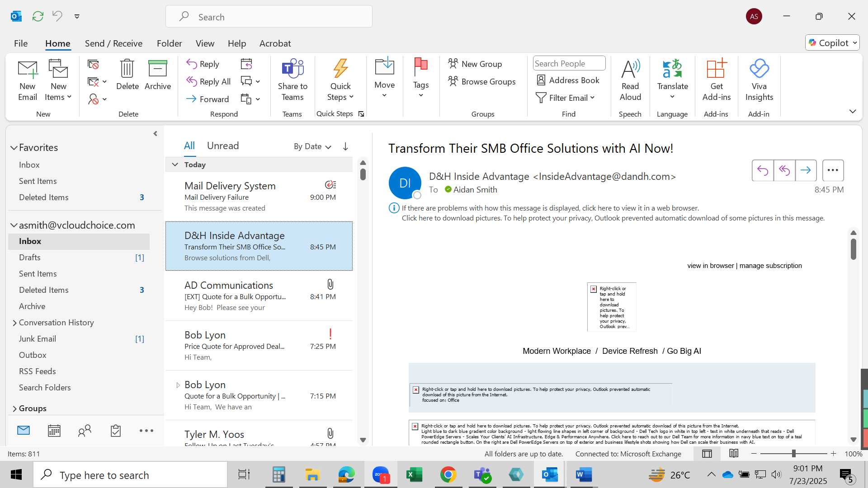Click the zoom slider handle
The image size is (868, 488).
click(794, 453)
